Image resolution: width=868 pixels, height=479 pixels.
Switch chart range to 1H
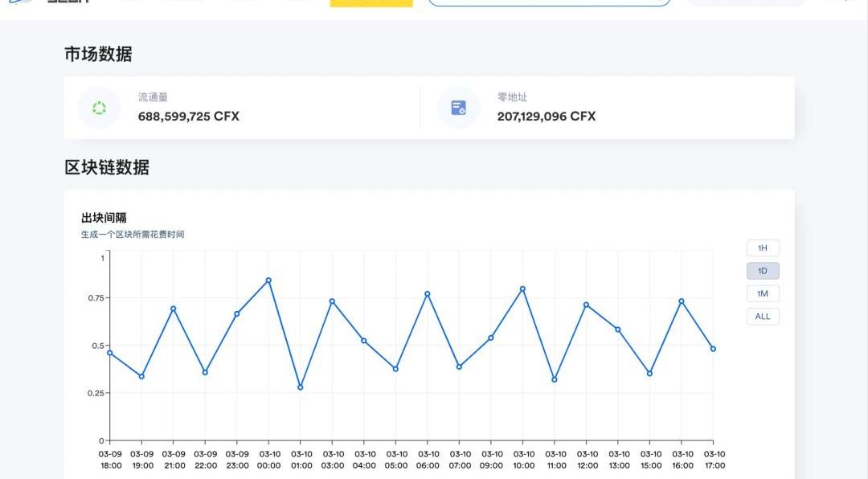point(763,248)
